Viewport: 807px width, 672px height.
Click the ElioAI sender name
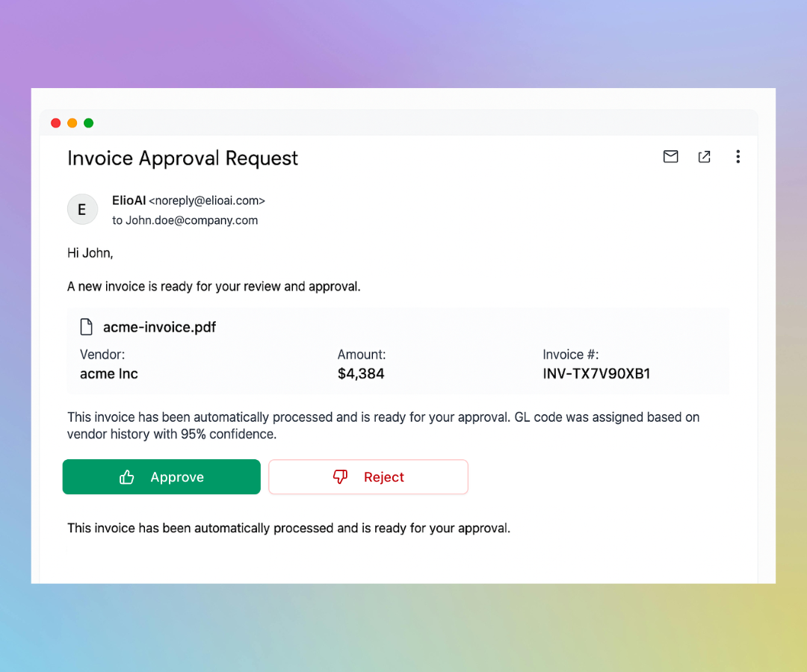coord(129,201)
